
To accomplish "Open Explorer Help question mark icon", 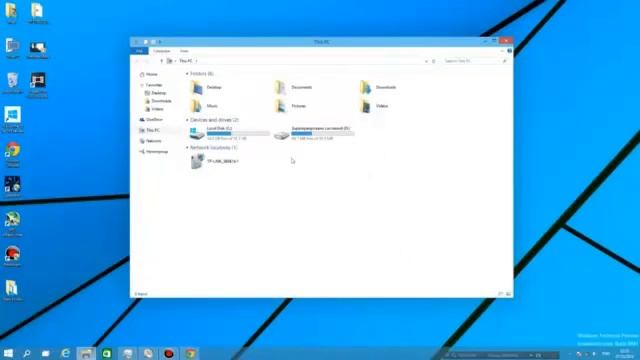I will [509, 51].
